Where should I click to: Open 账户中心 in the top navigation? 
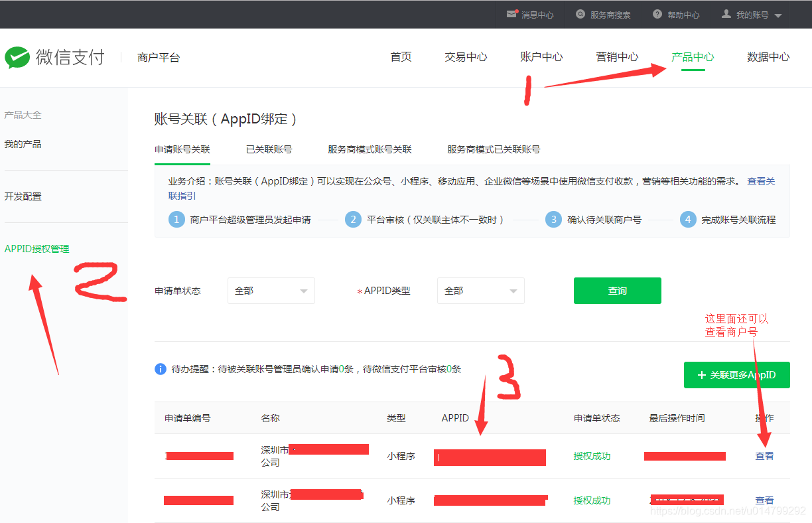pyautogui.click(x=541, y=57)
